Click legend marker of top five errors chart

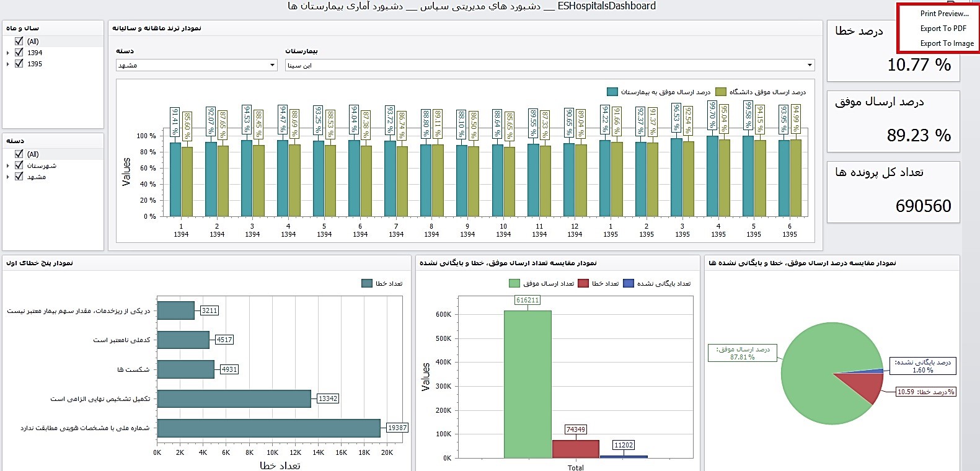tap(367, 283)
